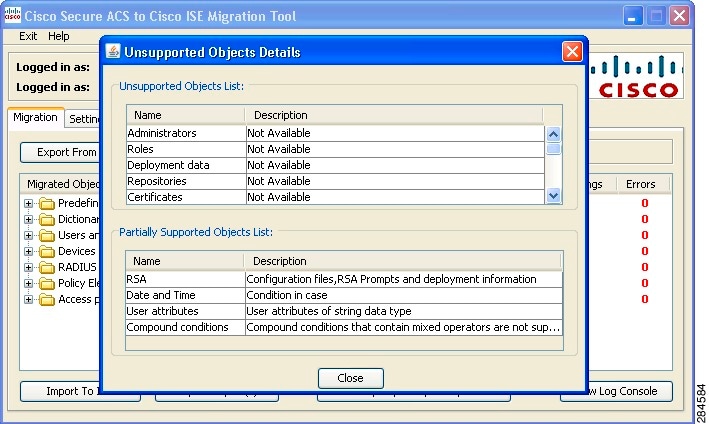Click Description header in Partially Supported list
Screen dimensions: 709x424
[402, 261]
